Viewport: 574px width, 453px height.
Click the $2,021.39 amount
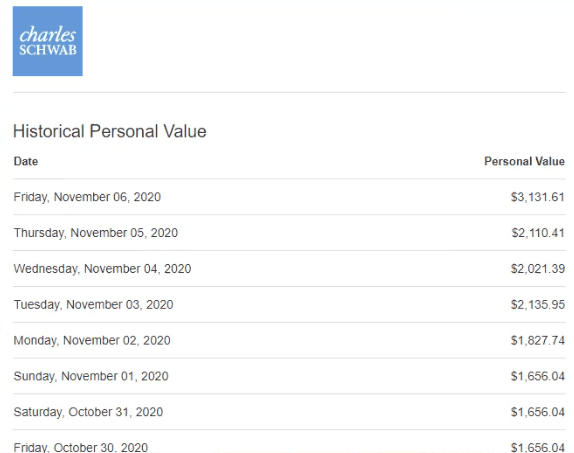click(538, 269)
